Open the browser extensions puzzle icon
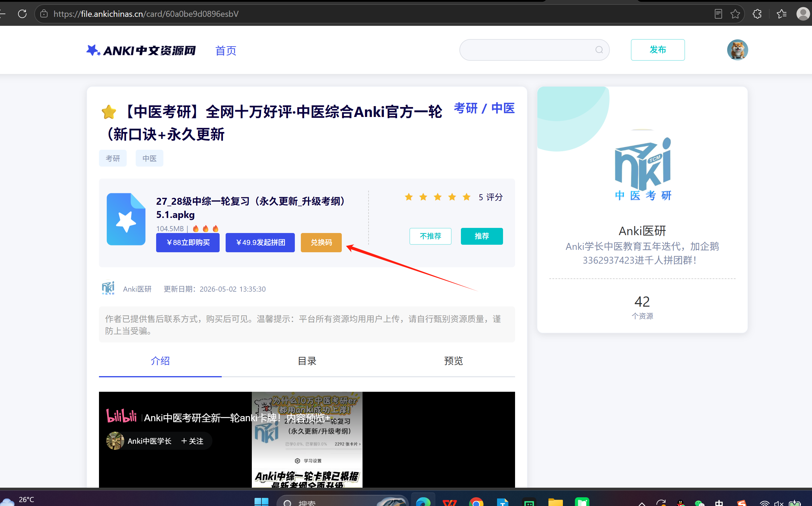812x506 pixels. 757,14
